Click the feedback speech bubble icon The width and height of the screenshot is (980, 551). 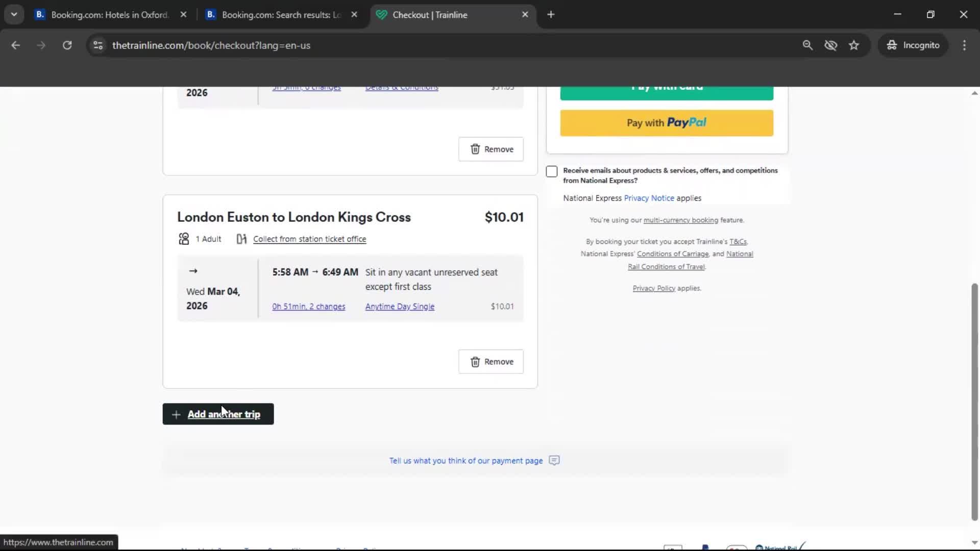coord(554,460)
